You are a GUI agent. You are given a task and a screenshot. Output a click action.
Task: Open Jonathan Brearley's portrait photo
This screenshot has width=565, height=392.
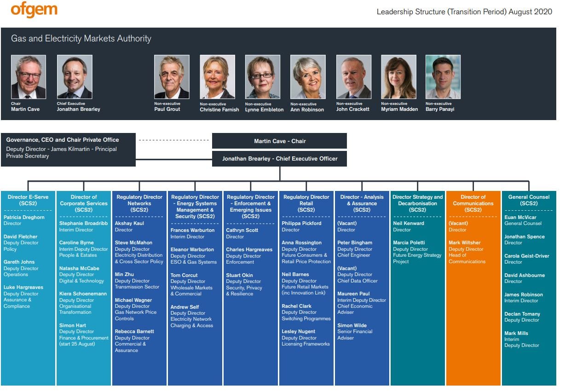[75, 77]
